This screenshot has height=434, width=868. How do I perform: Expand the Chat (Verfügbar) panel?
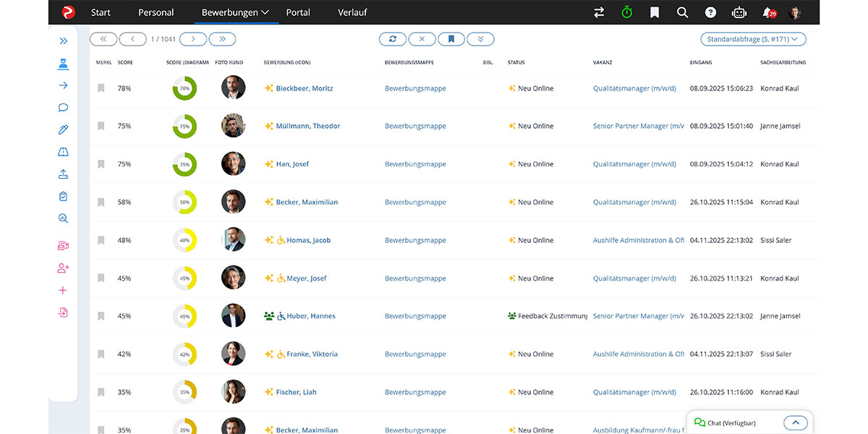pos(794,422)
